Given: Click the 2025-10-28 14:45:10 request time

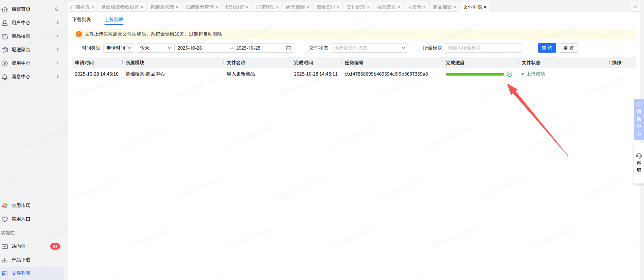Looking at the screenshot, I should click(x=97, y=74).
